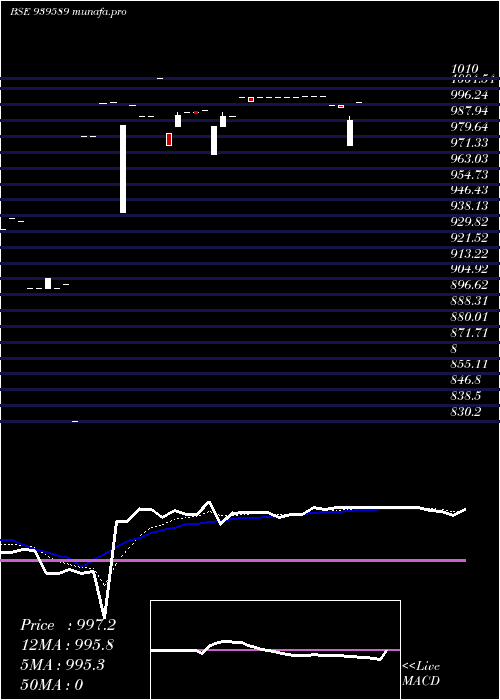Click the 838.5 price label
Screen dimensions: 500x700
466,396
